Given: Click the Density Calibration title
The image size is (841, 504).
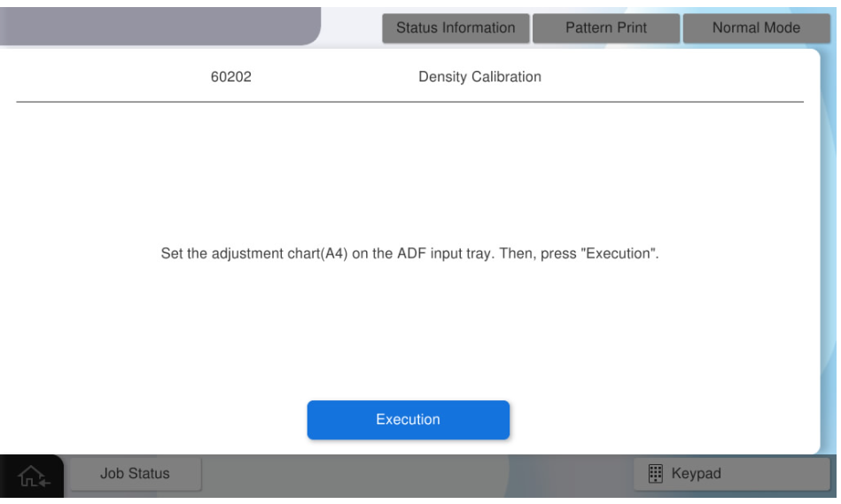Looking at the screenshot, I should point(479,77).
